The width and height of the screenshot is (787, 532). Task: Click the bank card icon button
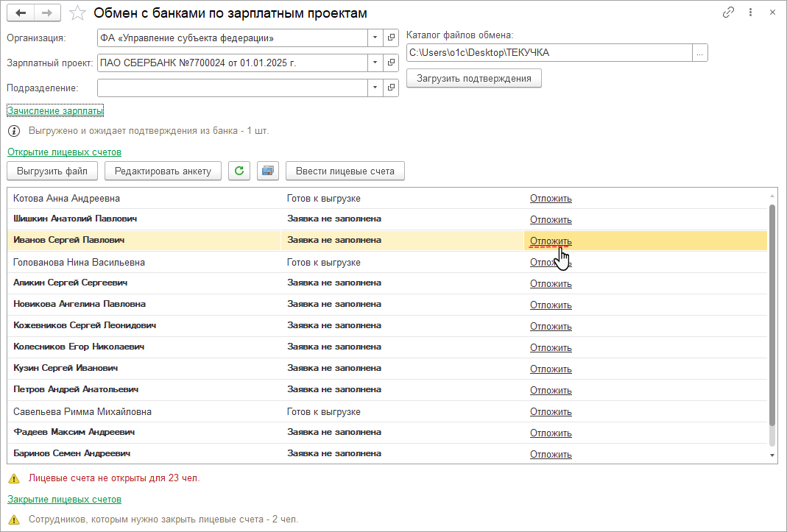pos(268,171)
